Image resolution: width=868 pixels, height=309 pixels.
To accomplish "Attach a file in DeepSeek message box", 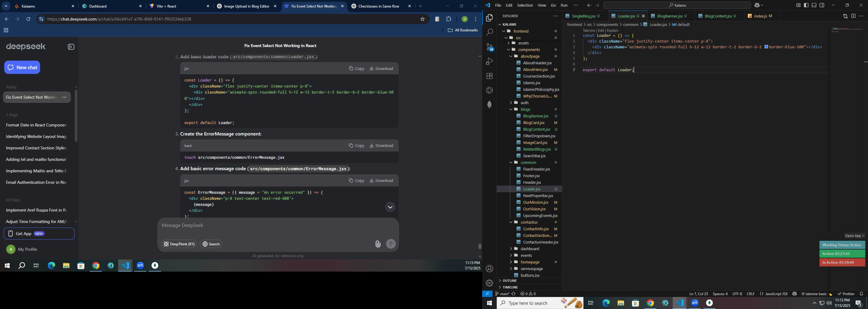I will [x=378, y=244].
